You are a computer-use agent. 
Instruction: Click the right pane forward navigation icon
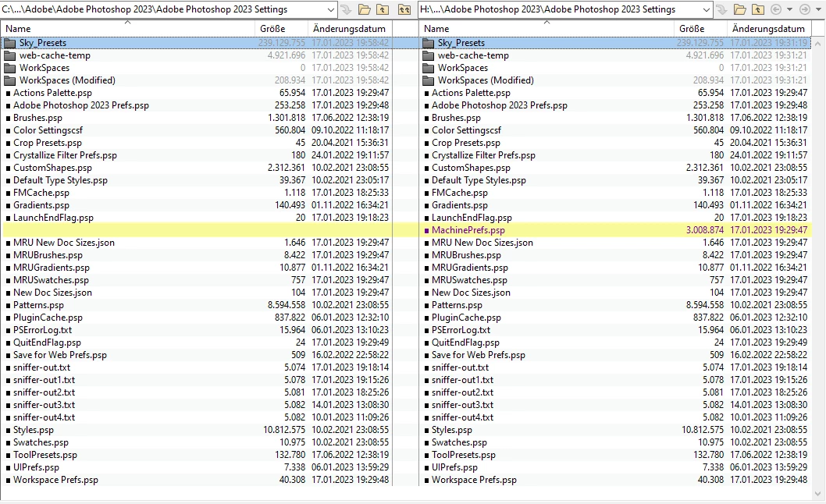(804, 9)
